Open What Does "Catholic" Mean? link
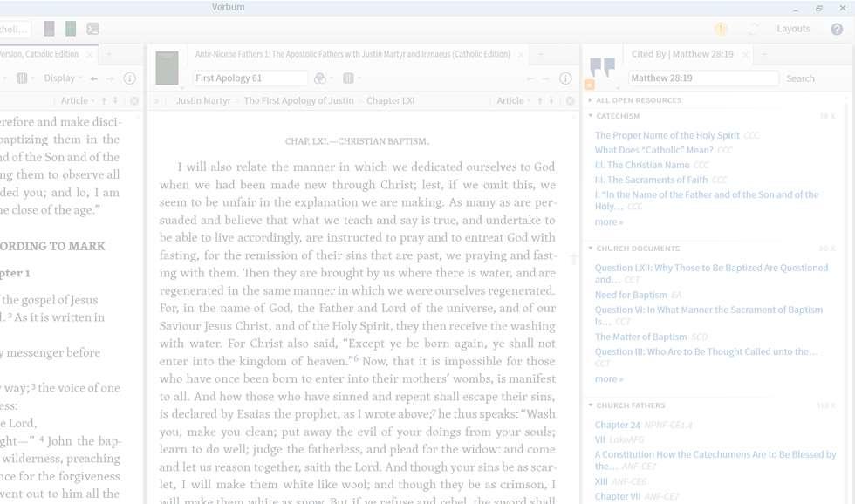855x504 pixels. click(653, 150)
